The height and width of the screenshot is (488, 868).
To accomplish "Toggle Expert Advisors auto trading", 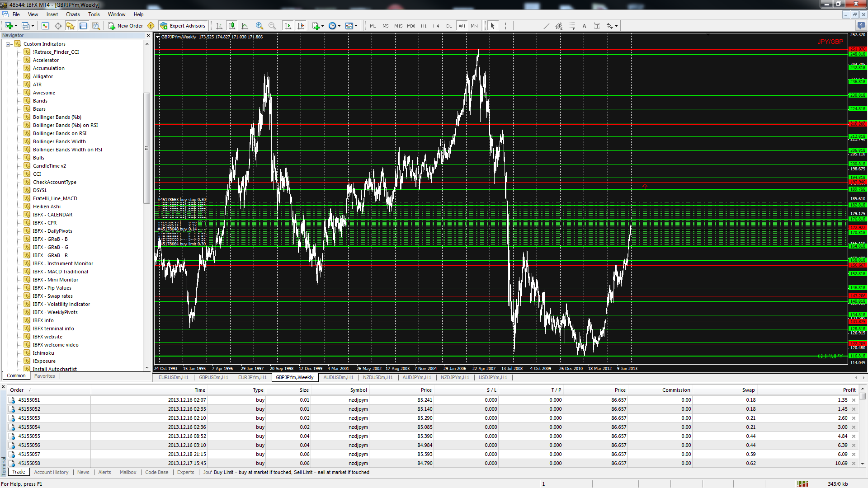I will click(183, 26).
